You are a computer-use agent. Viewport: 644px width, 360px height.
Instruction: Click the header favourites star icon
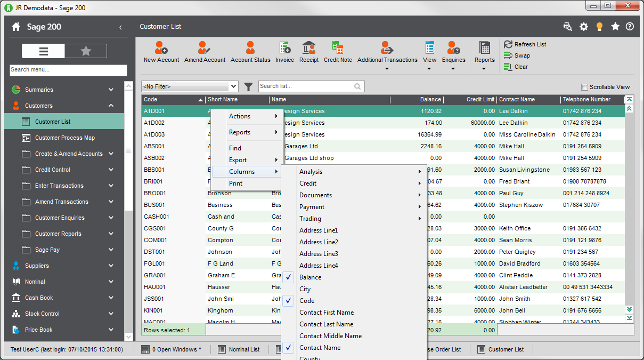615,27
